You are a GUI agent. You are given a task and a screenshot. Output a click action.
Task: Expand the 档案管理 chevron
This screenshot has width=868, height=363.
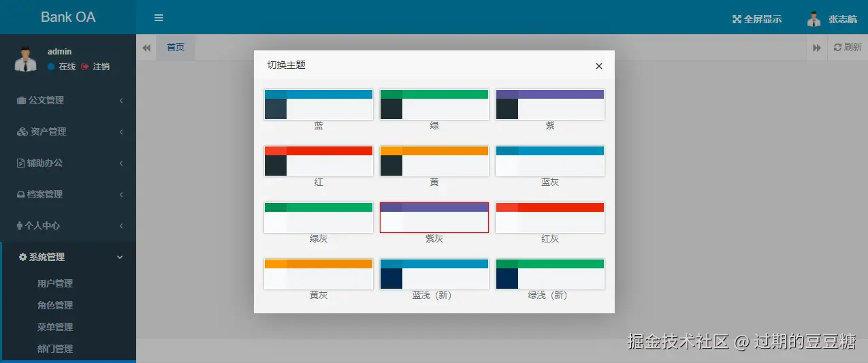120,194
